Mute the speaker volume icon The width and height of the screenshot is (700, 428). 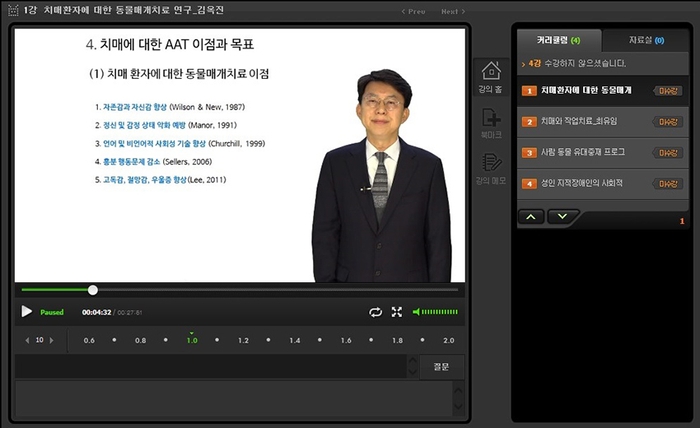click(417, 312)
